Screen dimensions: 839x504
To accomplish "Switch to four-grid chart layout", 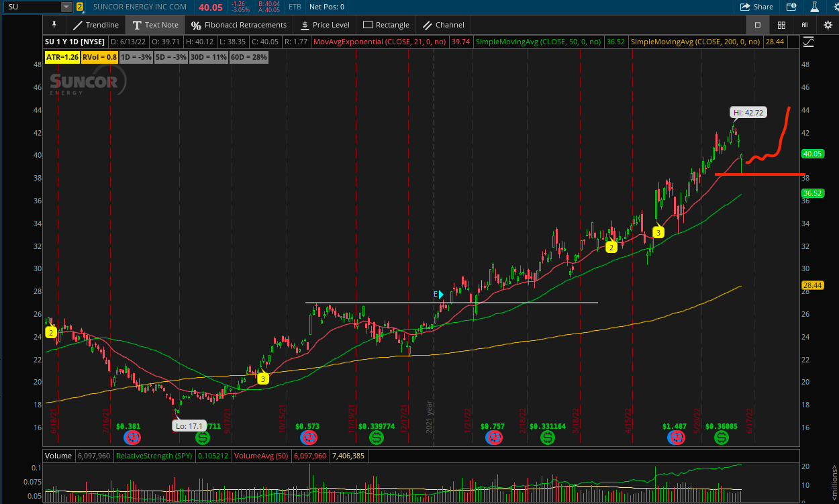I will (x=781, y=25).
